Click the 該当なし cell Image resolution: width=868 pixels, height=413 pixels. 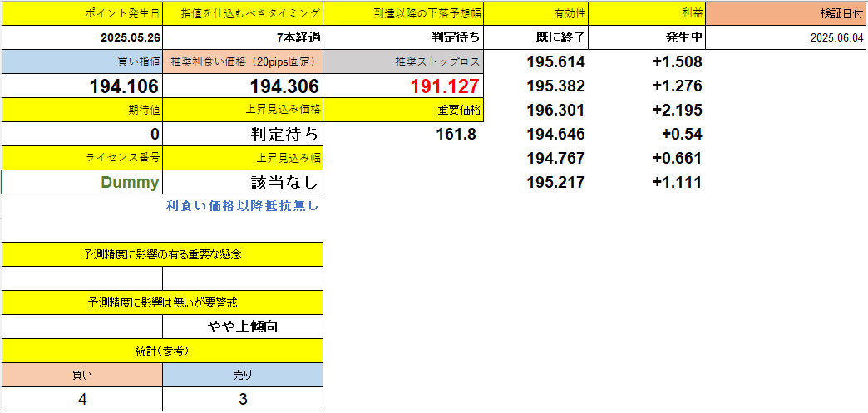coord(243,182)
